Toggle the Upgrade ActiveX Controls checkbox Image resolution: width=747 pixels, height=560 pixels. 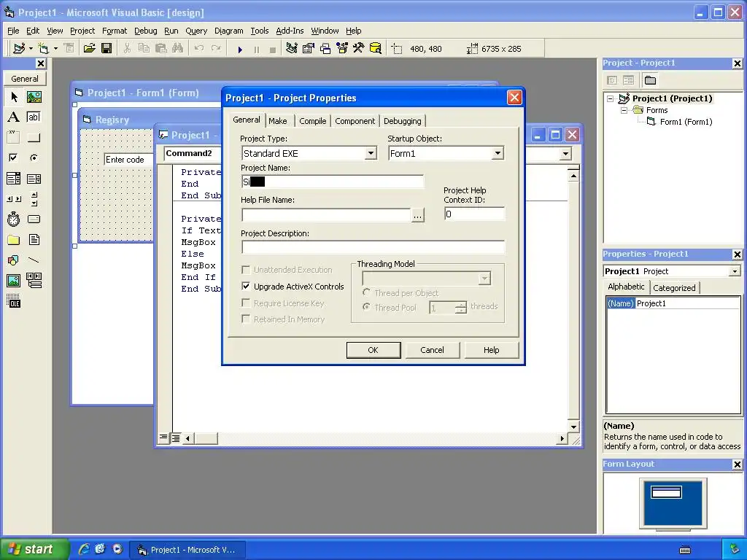click(246, 286)
